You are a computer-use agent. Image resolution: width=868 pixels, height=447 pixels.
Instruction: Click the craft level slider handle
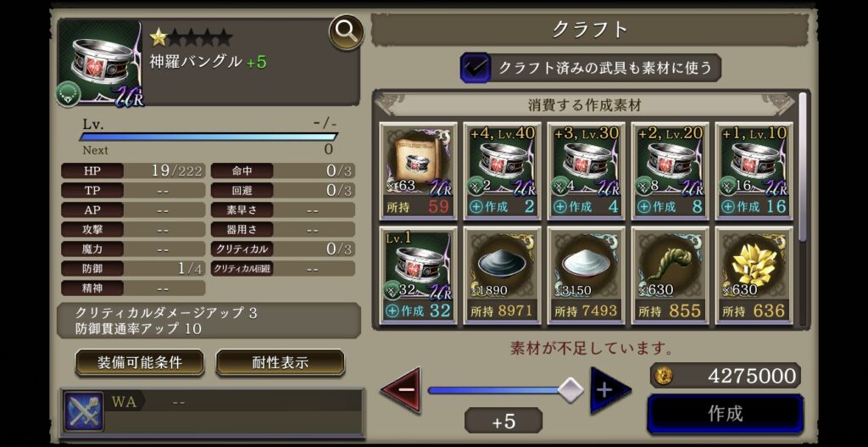[x=570, y=390]
